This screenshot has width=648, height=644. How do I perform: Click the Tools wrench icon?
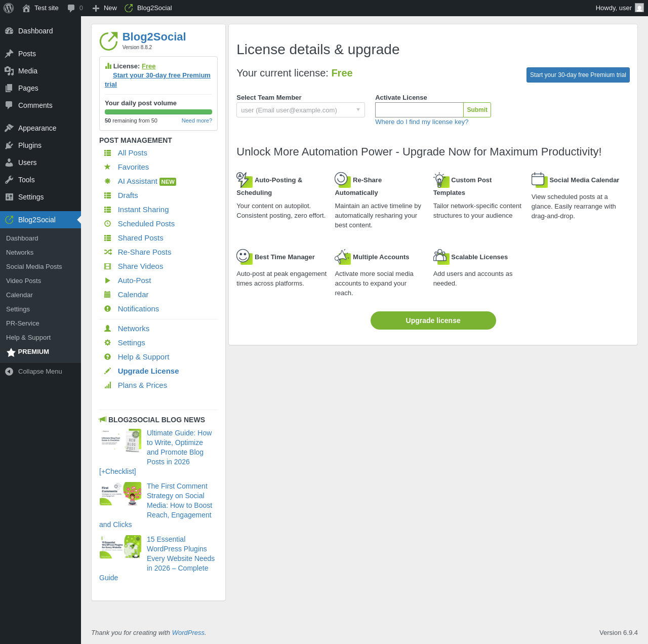(x=9, y=180)
